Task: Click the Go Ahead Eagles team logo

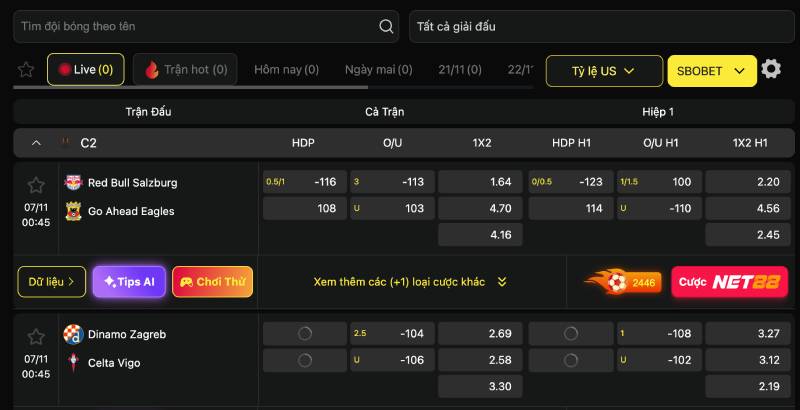Action: [73, 211]
